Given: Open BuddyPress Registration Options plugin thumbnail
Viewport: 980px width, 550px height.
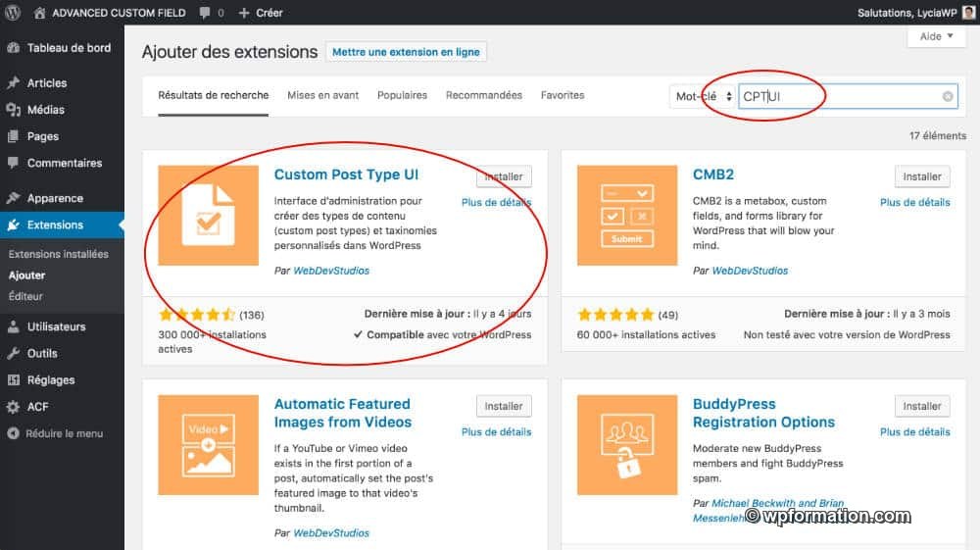Looking at the screenshot, I should [x=627, y=444].
